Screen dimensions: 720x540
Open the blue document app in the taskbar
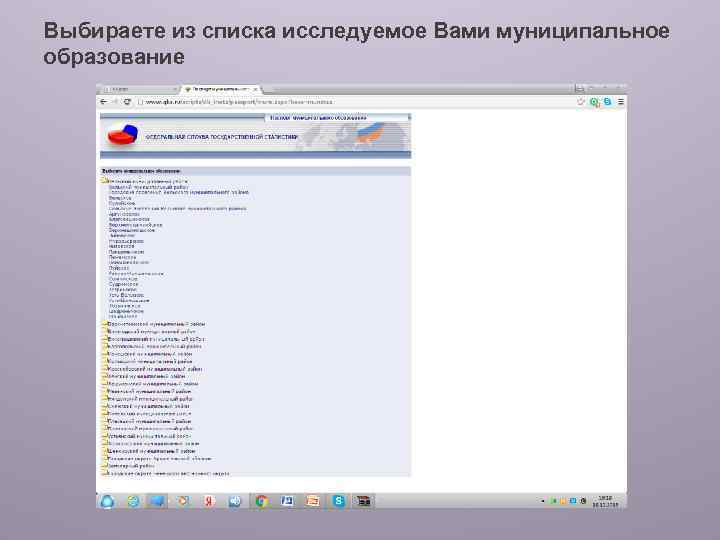[287, 501]
